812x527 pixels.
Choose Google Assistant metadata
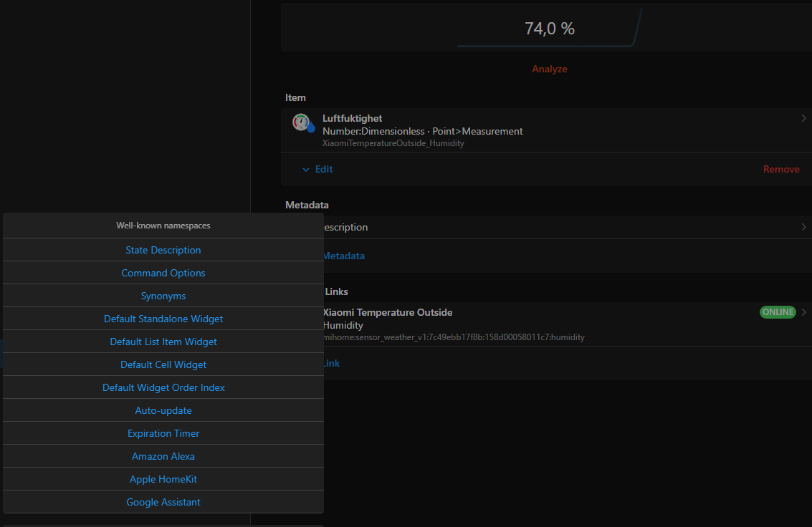[163, 502]
